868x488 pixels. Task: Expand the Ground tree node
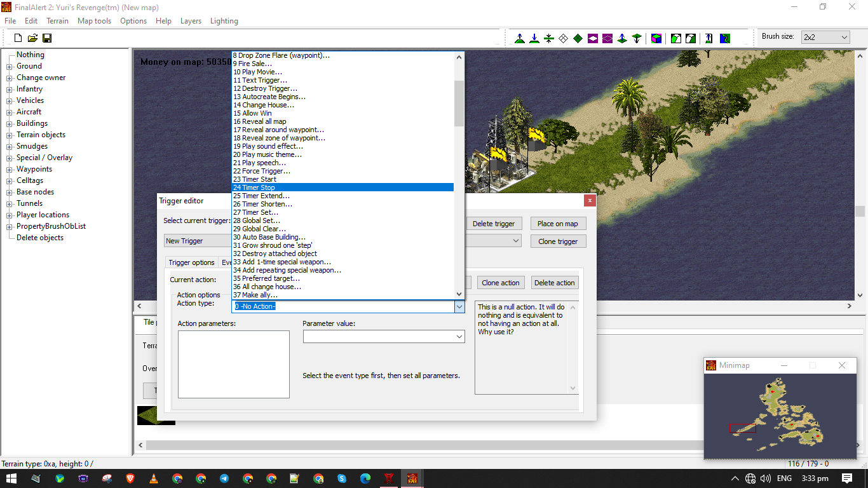point(10,67)
